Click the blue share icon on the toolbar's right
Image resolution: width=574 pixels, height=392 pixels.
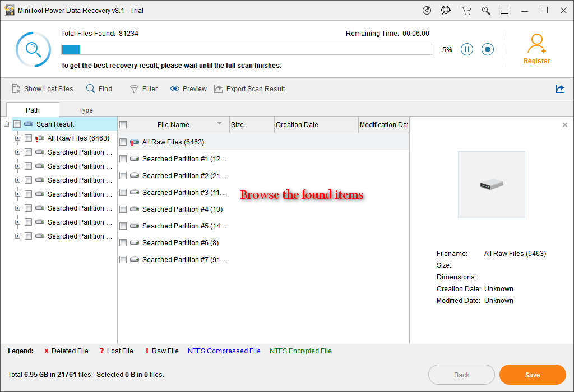(560, 89)
